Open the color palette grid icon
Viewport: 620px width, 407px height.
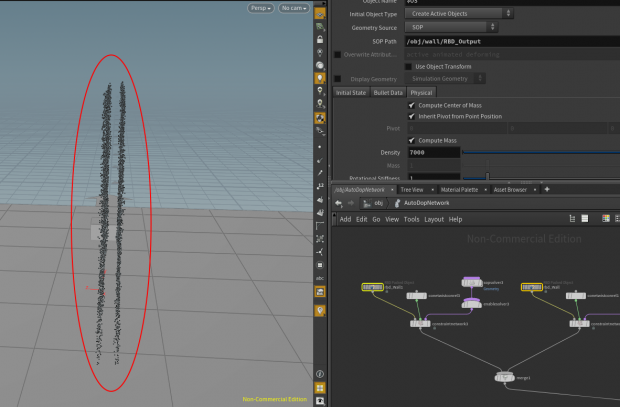(x=605, y=219)
